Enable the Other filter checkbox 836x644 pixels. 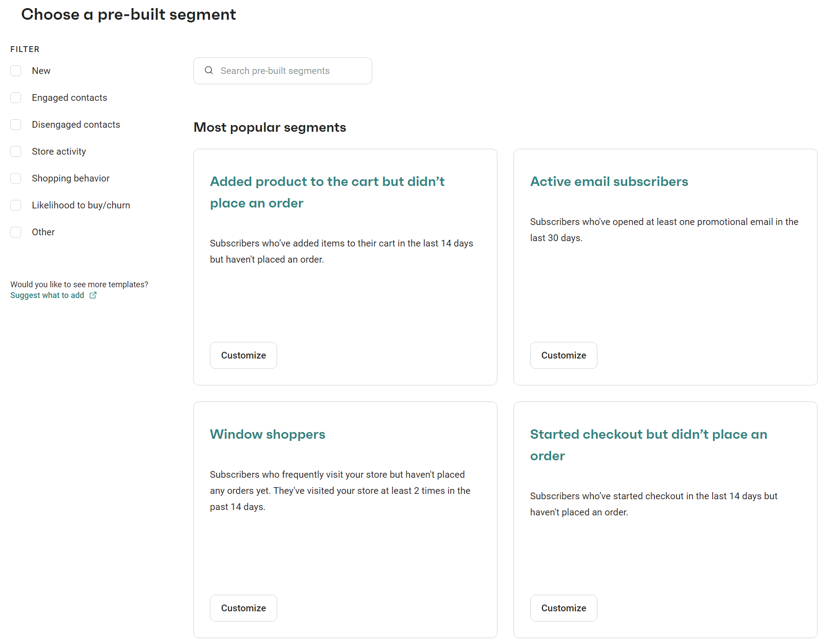(x=16, y=232)
